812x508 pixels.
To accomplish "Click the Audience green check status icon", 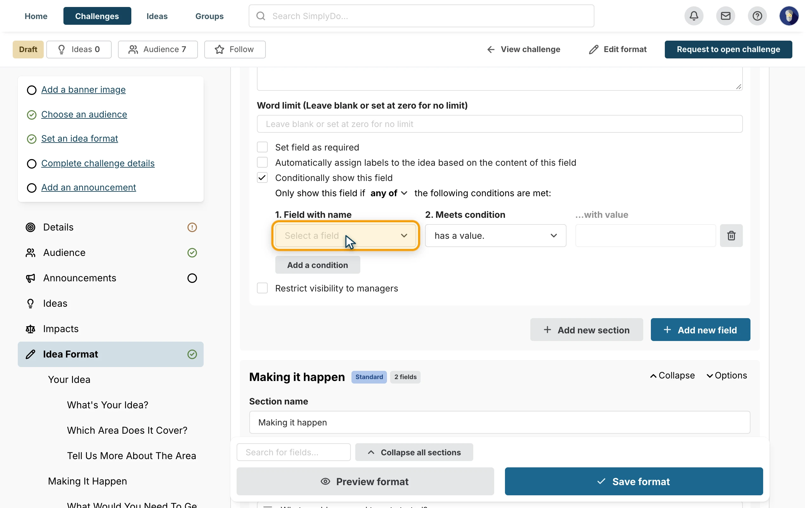I will pos(192,253).
